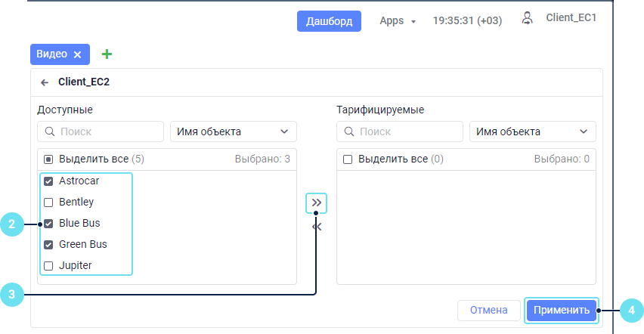Click the move-left double arrow icon

click(x=317, y=226)
